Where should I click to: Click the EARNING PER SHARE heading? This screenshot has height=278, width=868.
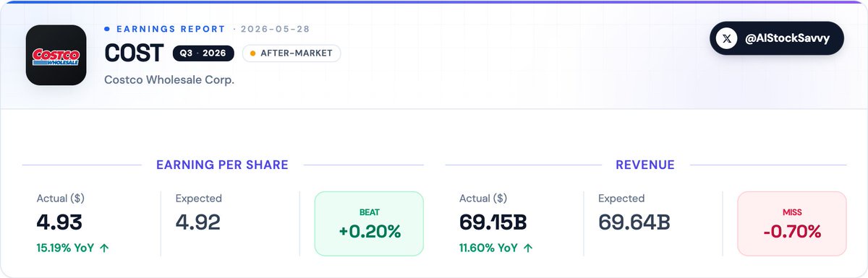click(222, 165)
